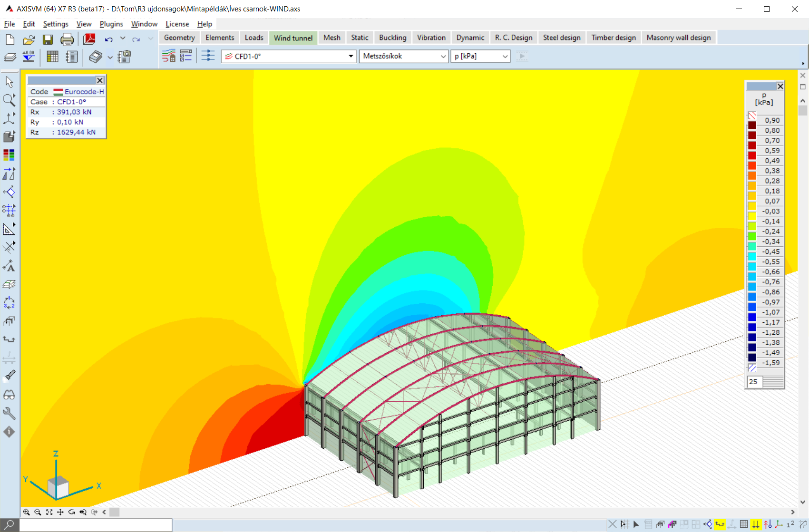Click the wind tunnel streamlines building icon
Screen dimensions: 809x532
point(168,56)
